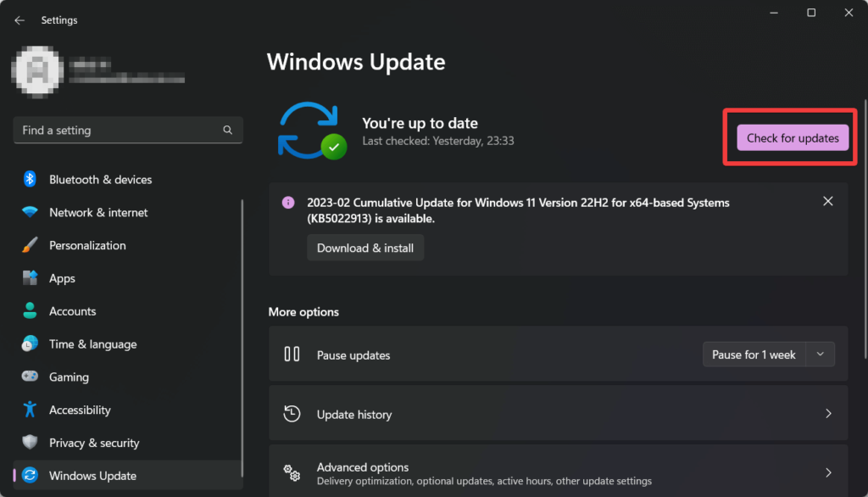
Task: Click the Personalization paintbrush icon
Action: click(30, 245)
